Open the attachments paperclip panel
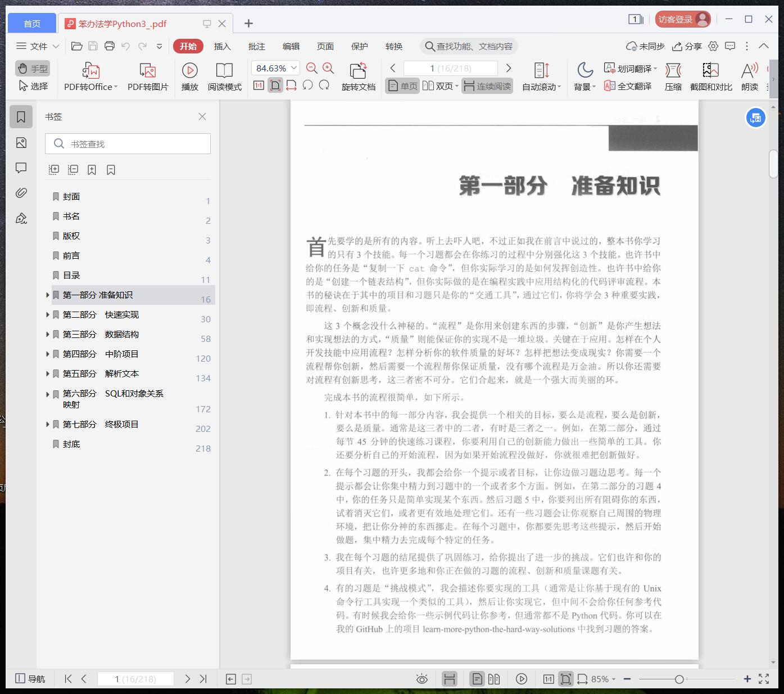 click(x=21, y=193)
